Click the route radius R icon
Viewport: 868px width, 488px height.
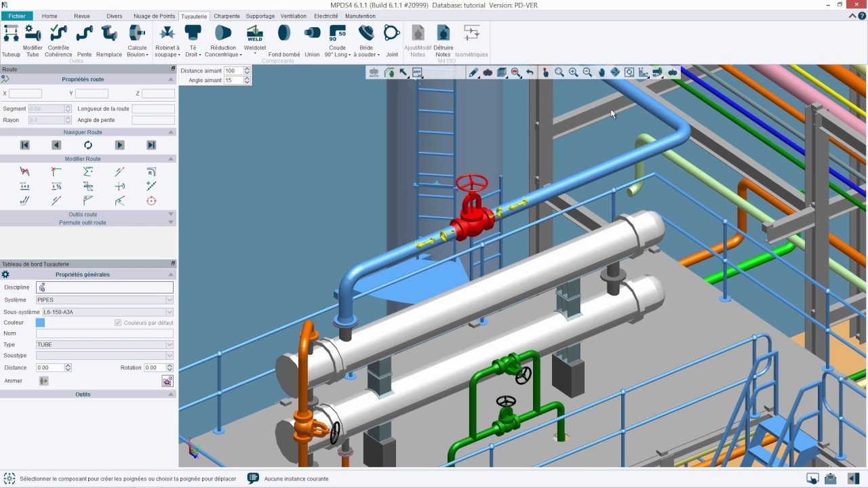(x=151, y=171)
